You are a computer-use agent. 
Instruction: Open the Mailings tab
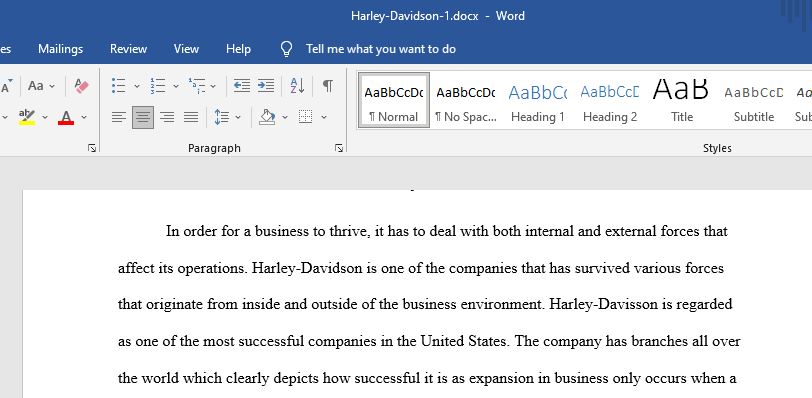coord(61,49)
